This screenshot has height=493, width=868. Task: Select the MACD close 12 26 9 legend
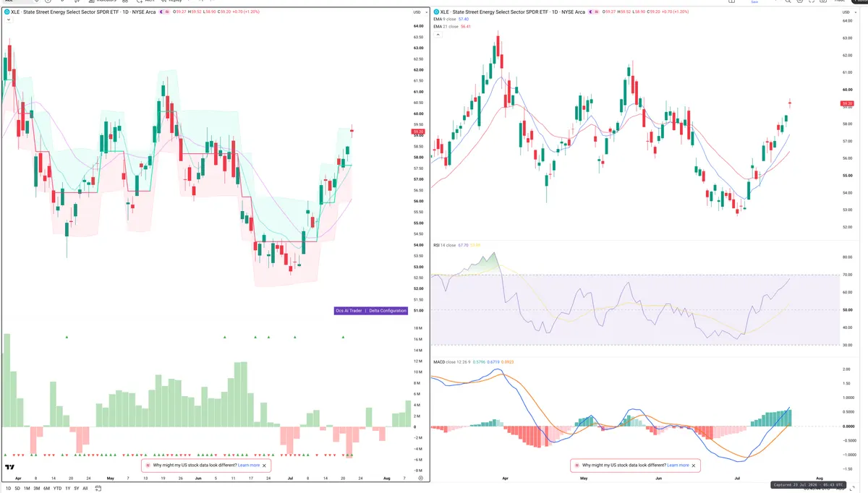point(452,361)
